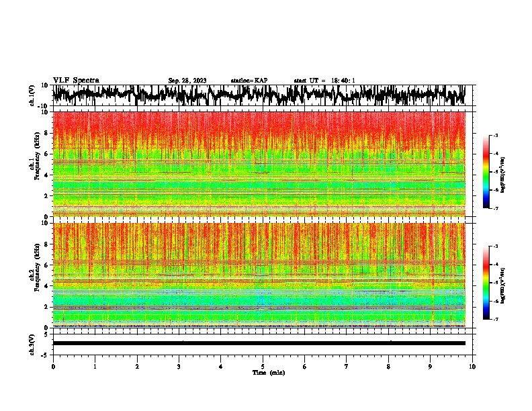Click the solid black ch.3 voltage trace
The image size is (532, 411).
pyautogui.click(x=259, y=343)
